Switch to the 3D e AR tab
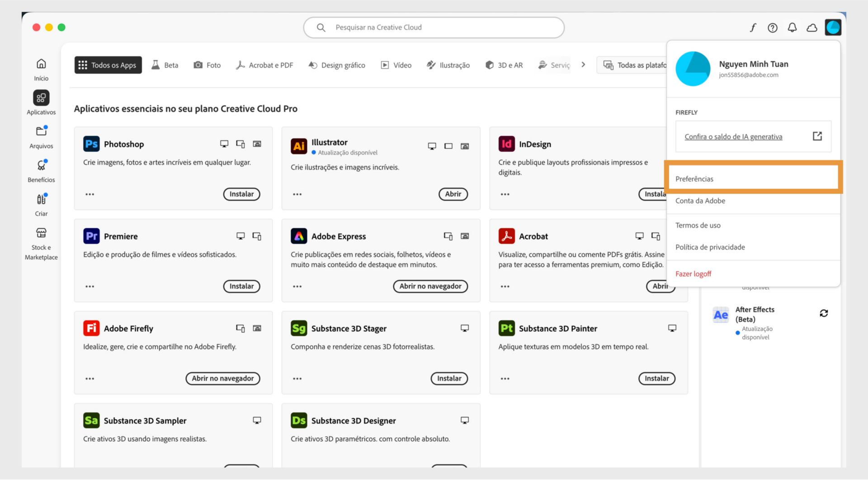Image resolution: width=868 pixels, height=480 pixels. [504, 65]
